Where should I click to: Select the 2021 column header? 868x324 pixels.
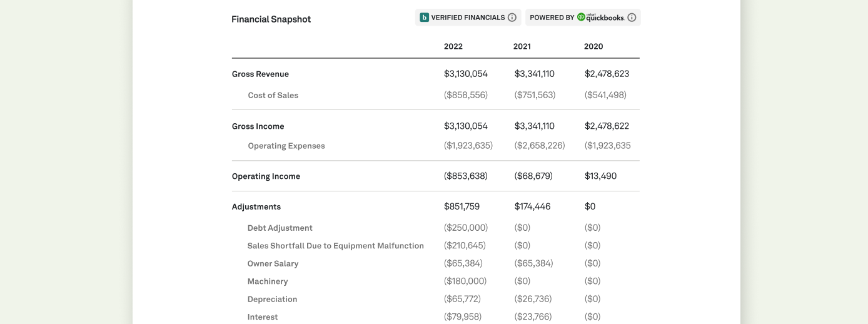(x=522, y=46)
